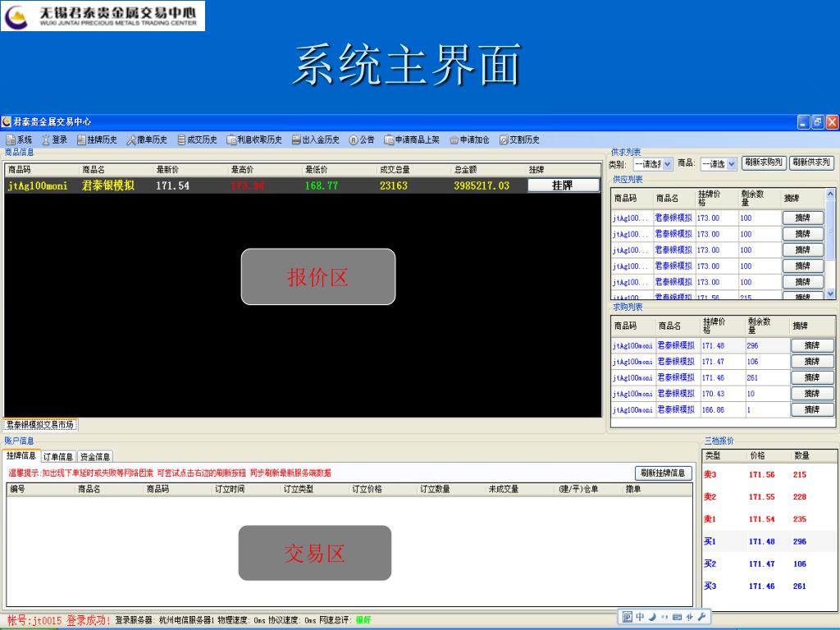The height and width of the screenshot is (630, 840).
Task: Open the 公告 announcements toolbar item
Action: pos(362,139)
